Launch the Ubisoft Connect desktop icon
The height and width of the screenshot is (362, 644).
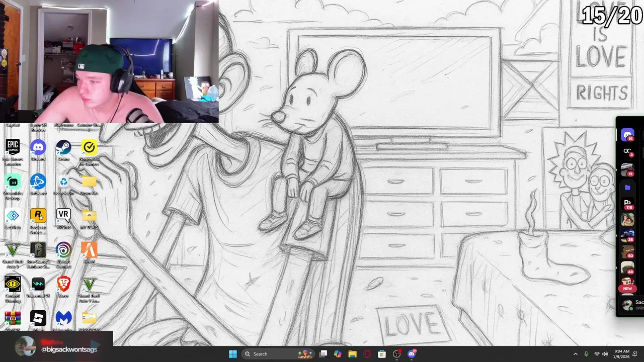tap(63, 255)
